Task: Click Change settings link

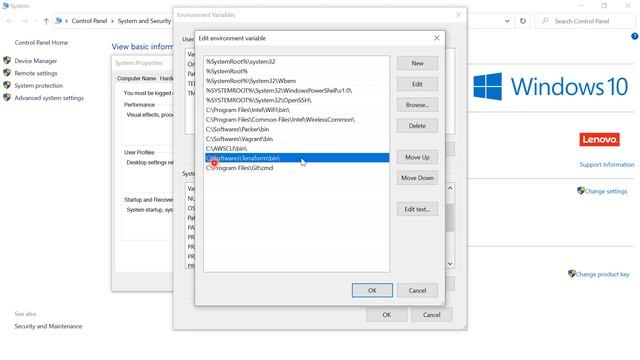Action: (606, 191)
